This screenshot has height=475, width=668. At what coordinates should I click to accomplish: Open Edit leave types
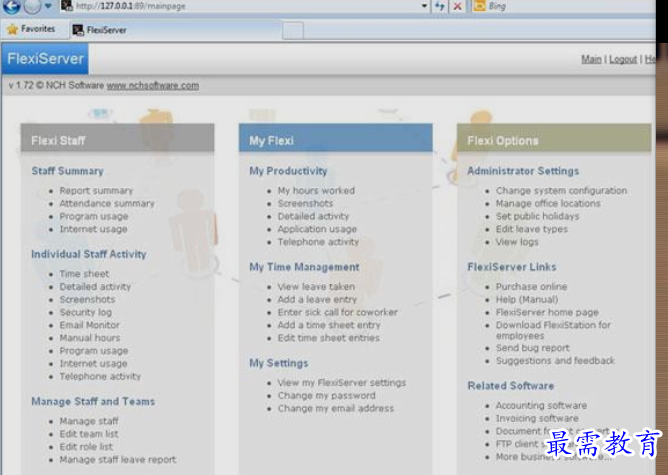(532, 229)
